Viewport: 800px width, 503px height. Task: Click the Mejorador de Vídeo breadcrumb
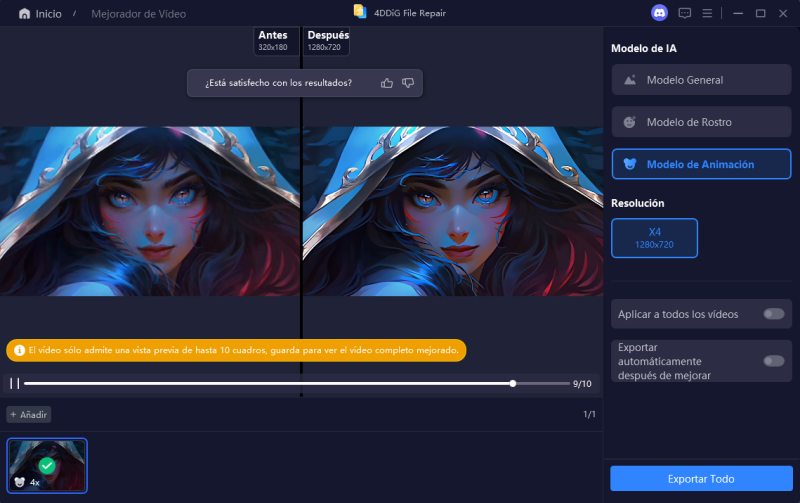coord(138,14)
